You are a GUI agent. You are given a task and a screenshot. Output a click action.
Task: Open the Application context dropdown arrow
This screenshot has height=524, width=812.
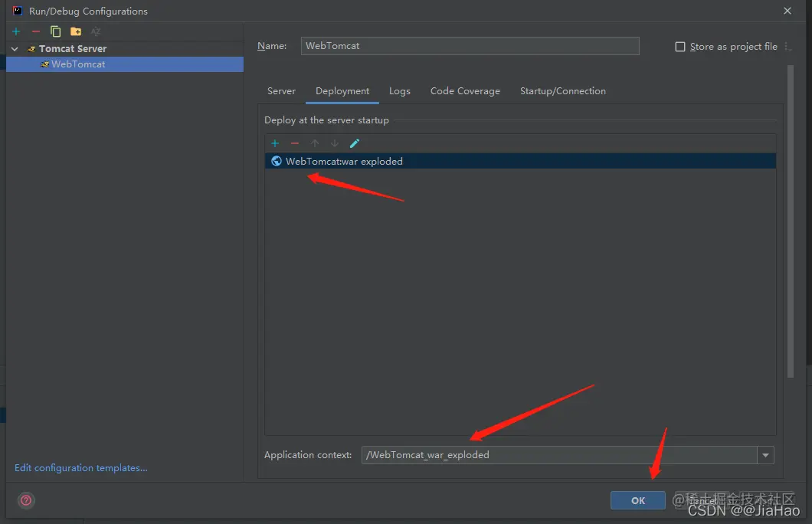765,455
